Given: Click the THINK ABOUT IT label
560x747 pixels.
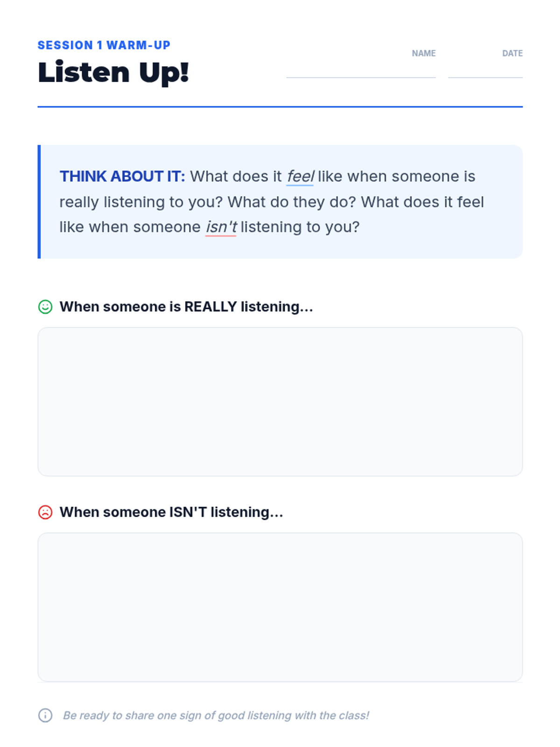Looking at the screenshot, I should click(122, 176).
